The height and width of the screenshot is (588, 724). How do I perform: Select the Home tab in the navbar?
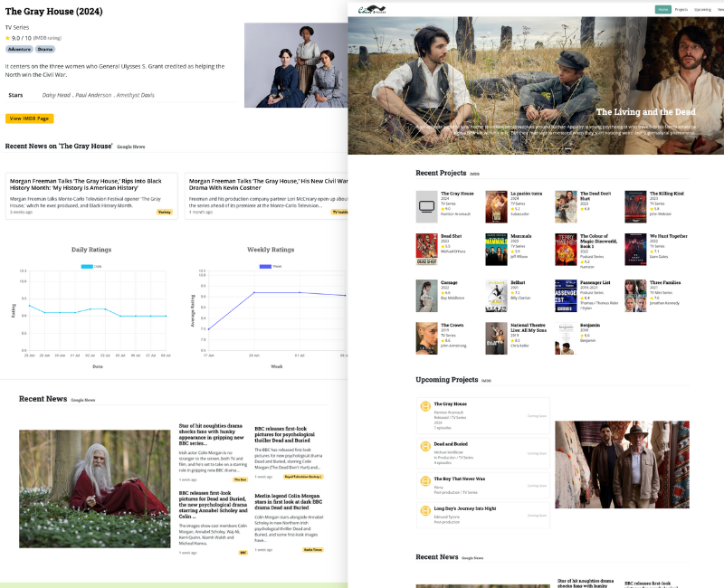662,9
